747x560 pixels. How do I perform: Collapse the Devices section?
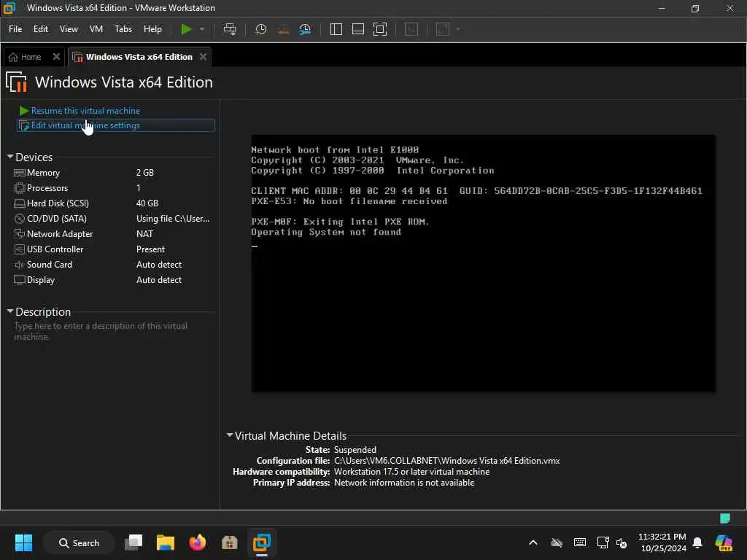(x=10, y=157)
